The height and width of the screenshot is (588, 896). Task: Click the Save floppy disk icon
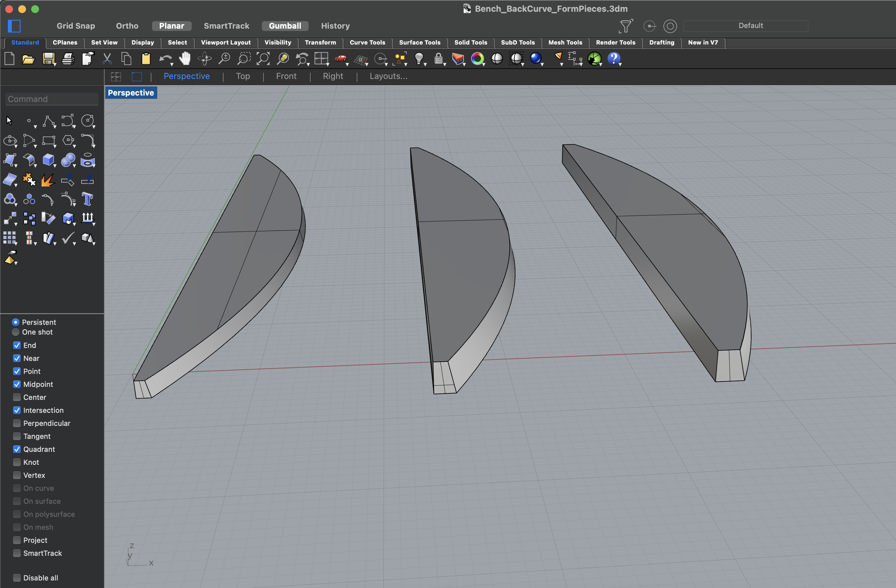click(48, 59)
